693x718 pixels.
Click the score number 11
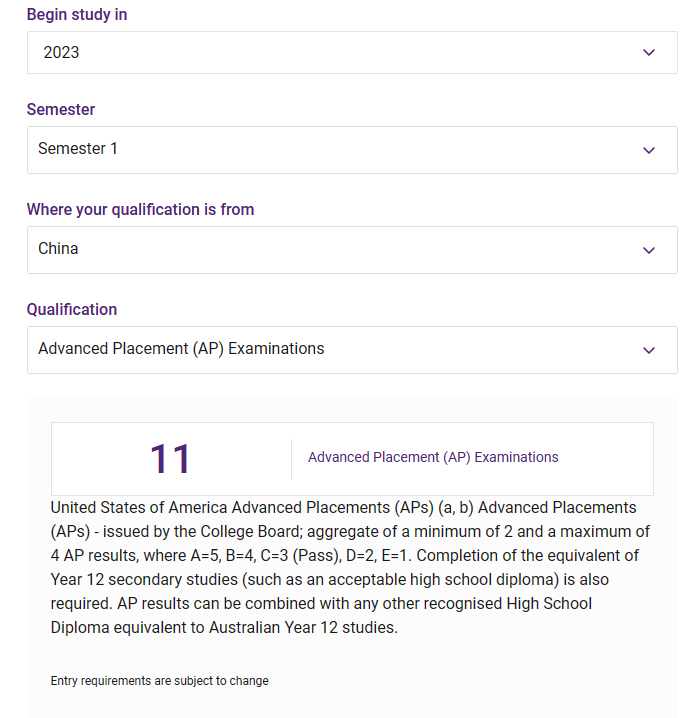pyautogui.click(x=170, y=459)
